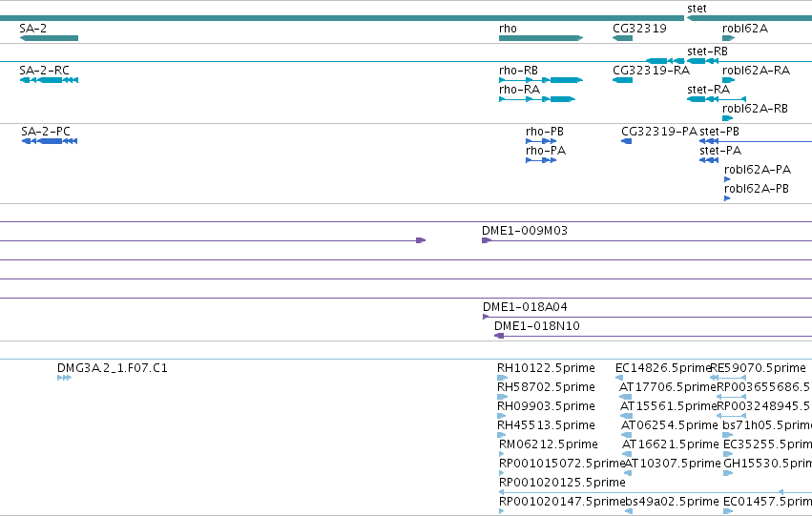This screenshot has height=516, width=812.
Task: Select the AT16621.5prime EST glyph
Action: point(627,454)
